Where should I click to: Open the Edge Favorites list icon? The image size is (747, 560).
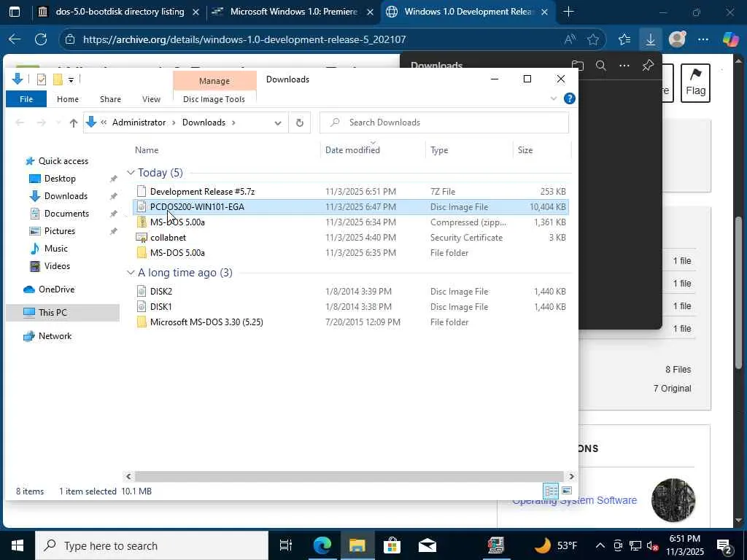(624, 39)
